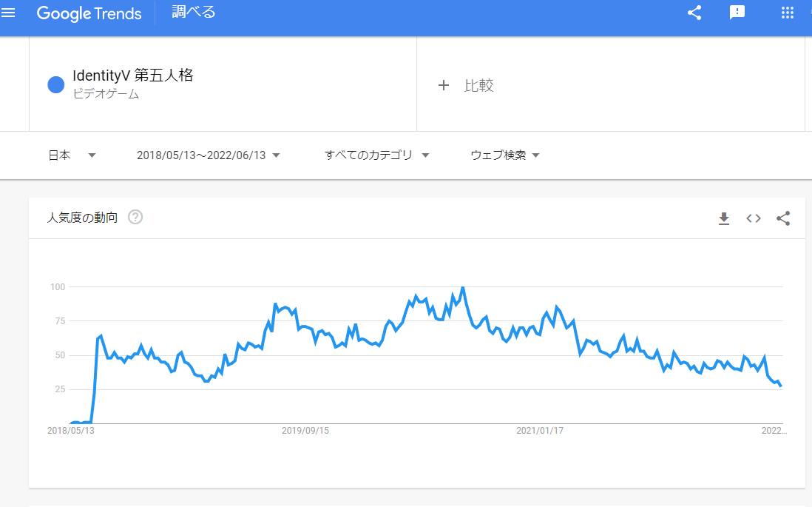
Task: Click the share icon in header
Action: [694, 13]
